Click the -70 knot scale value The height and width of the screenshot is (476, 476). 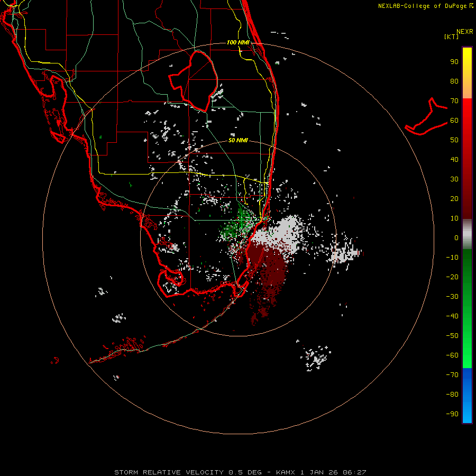click(x=452, y=375)
